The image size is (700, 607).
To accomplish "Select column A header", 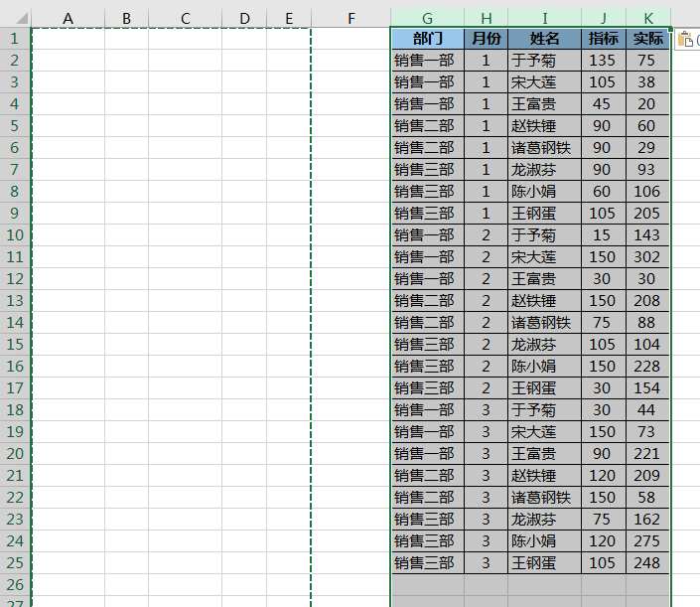I will (68, 18).
